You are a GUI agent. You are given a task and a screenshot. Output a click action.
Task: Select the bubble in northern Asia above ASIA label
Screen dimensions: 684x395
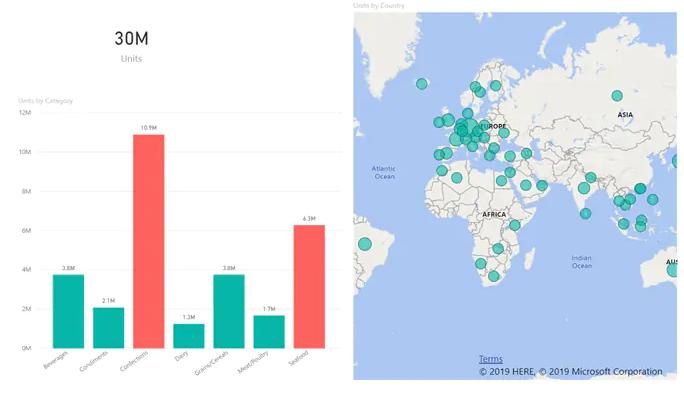(x=617, y=96)
